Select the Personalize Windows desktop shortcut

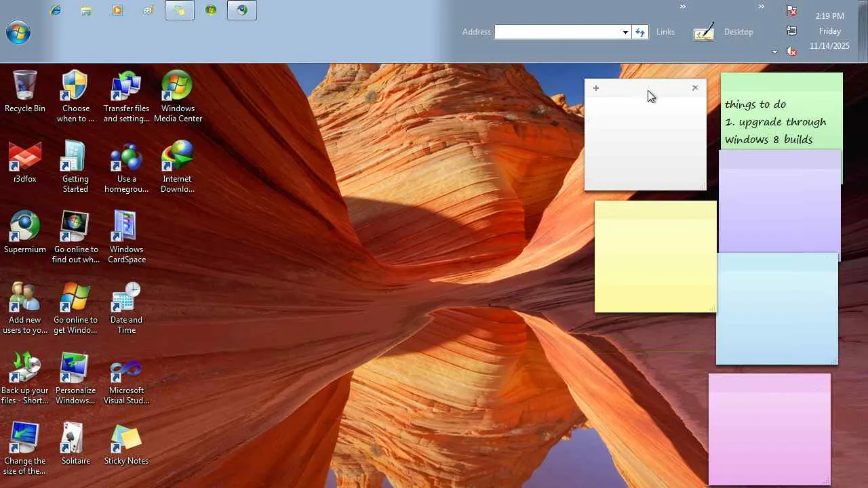75,379
